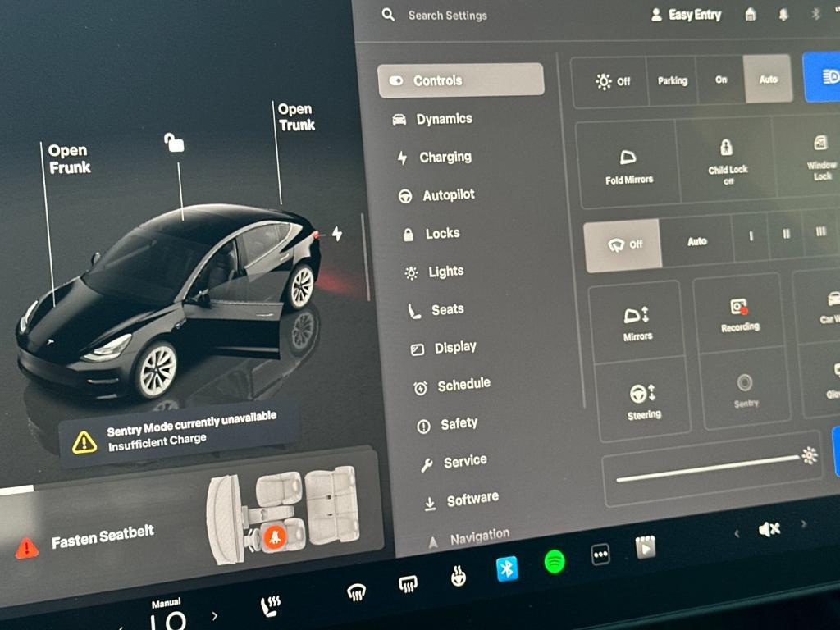840x630 pixels.
Task: Open the app launcher dots icon
Action: coord(600,555)
